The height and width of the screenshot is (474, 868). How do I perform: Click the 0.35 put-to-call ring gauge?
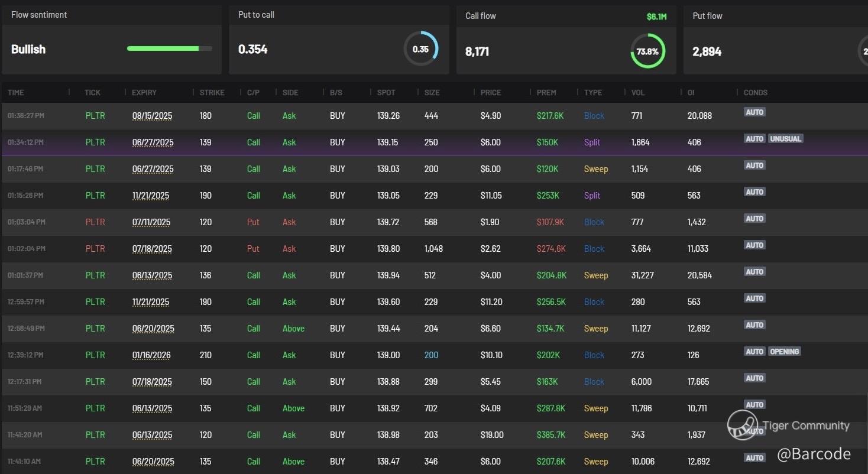click(421, 49)
